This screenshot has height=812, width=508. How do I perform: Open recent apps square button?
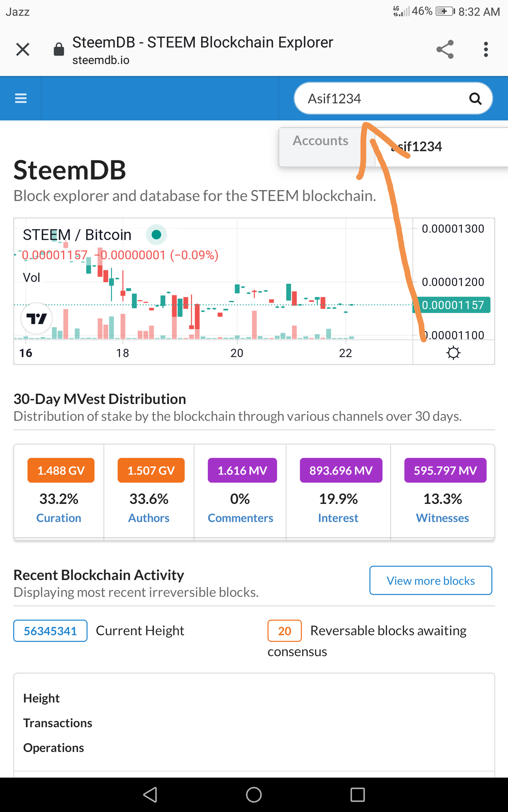coord(358,795)
